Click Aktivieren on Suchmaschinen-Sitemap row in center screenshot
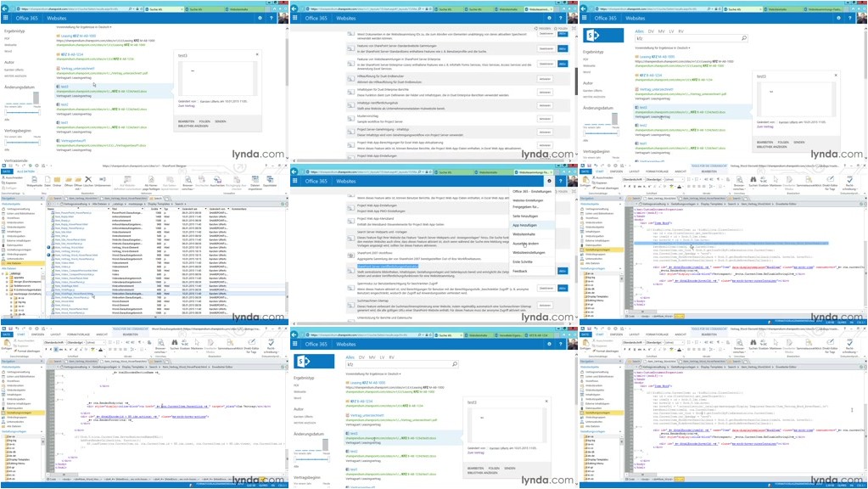The image size is (868, 489). 545,305
